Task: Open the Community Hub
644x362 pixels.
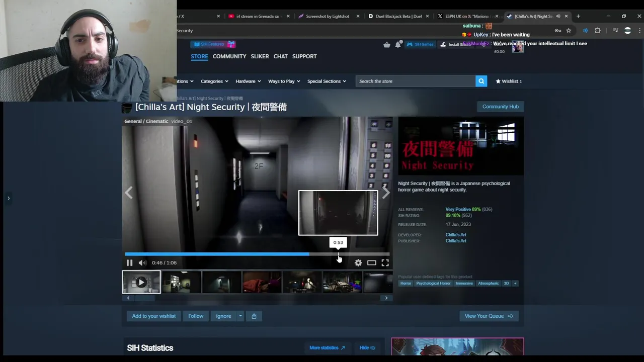Action: click(500, 107)
